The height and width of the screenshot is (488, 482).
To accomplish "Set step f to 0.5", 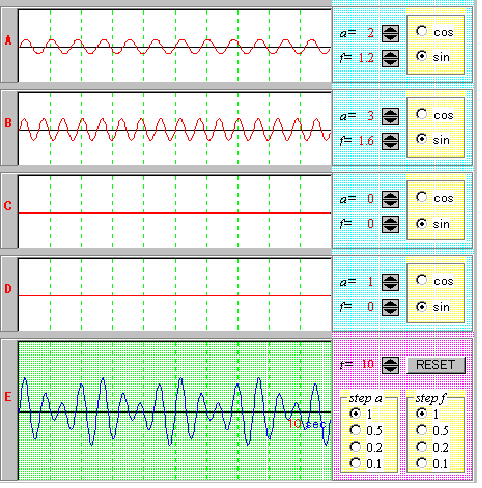I will pos(422,430).
